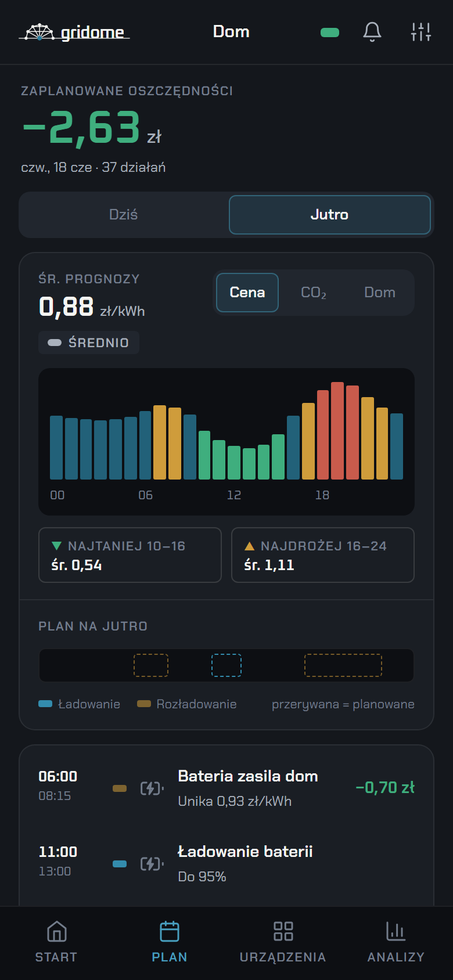Image resolution: width=453 pixels, height=980 pixels.
Task: Open the NAJTANIEJ 10–16 card
Action: pos(130,555)
